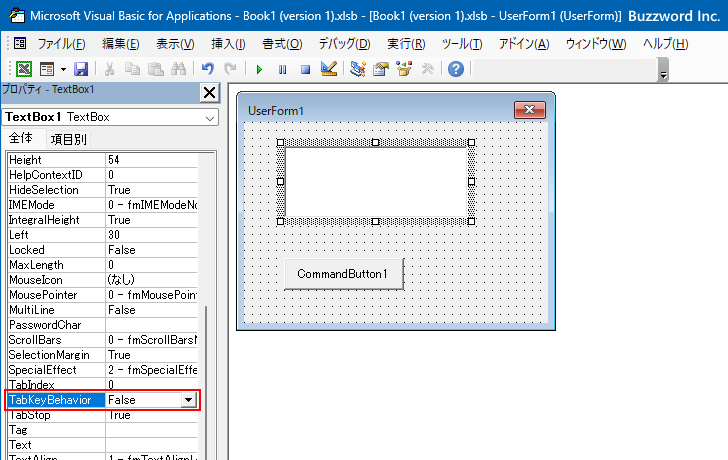Open Properties Window icon
Screen dimensions: 728x460
[381, 69]
